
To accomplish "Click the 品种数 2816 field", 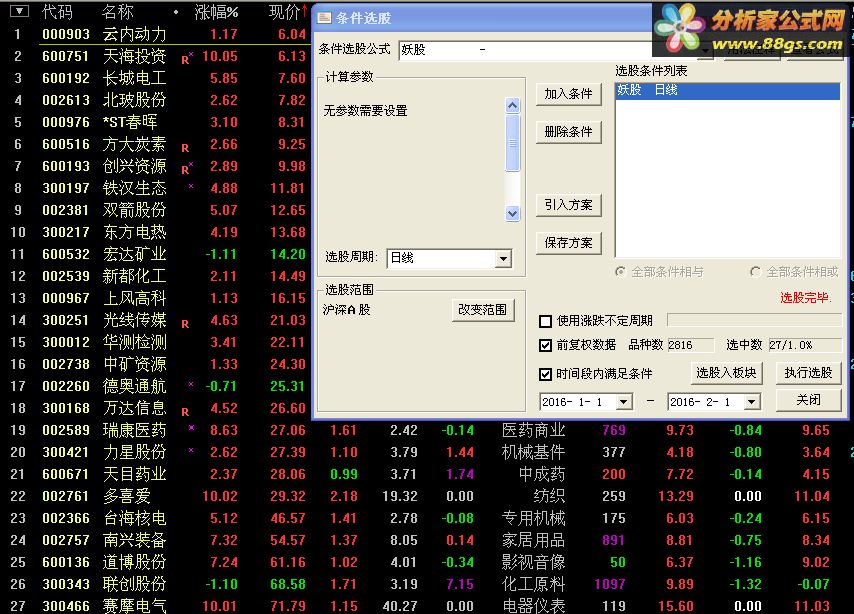I will point(690,345).
